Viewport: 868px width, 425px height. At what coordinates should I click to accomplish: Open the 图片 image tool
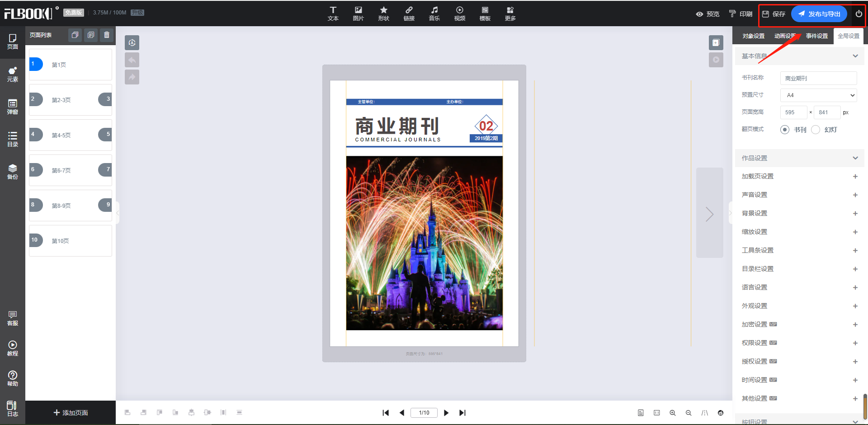(359, 14)
